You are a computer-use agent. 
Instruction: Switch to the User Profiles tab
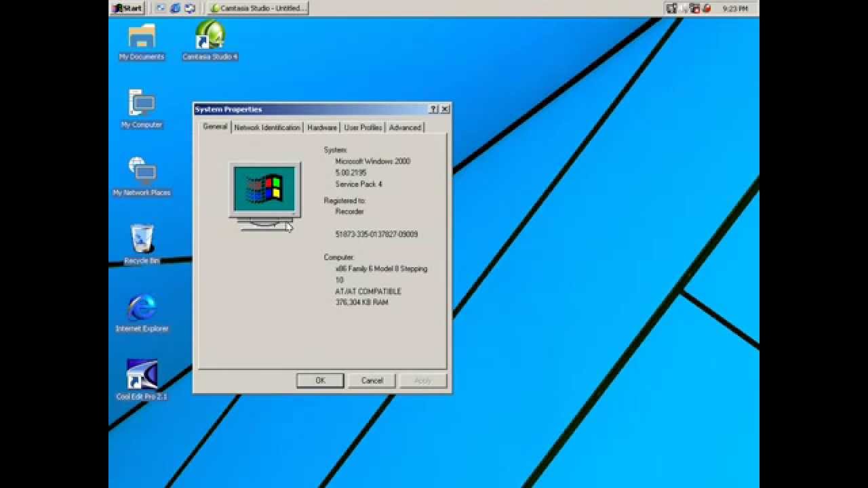363,127
